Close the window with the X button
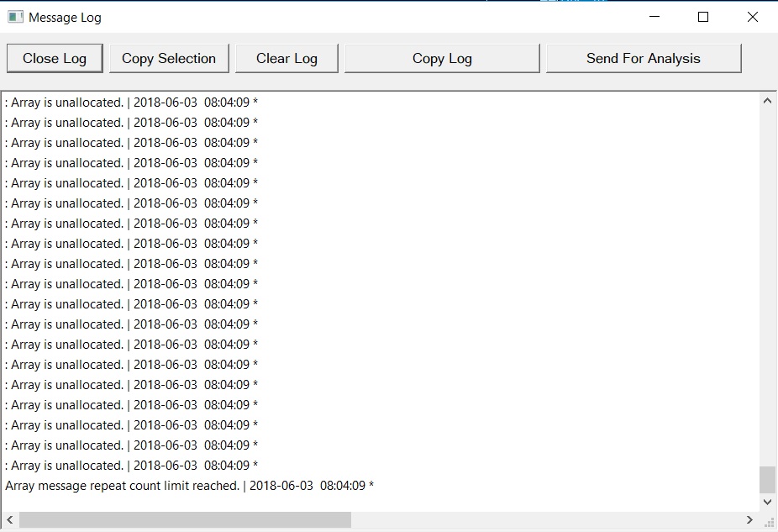Viewport: 778px width, 532px height. (753, 17)
